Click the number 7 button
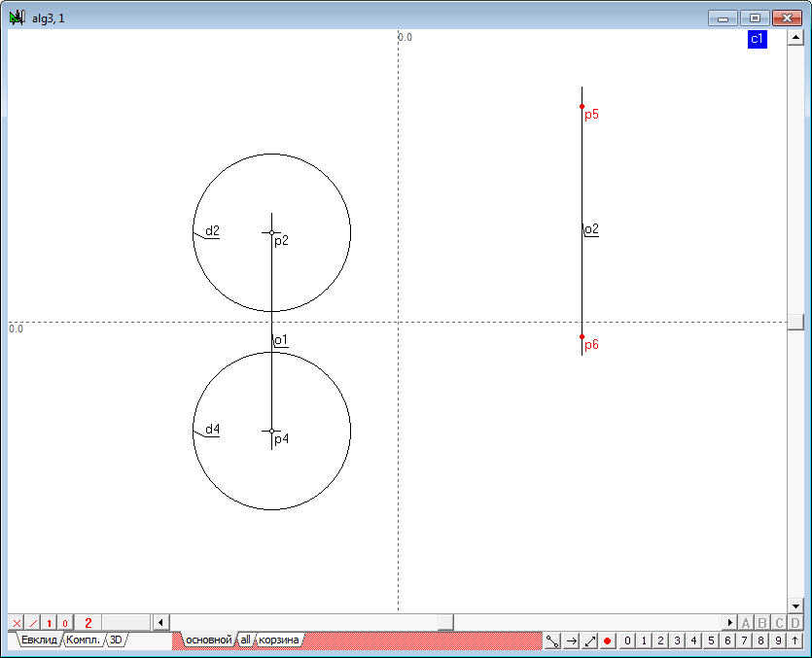The height and width of the screenshot is (658, 812). pos(744,641)
